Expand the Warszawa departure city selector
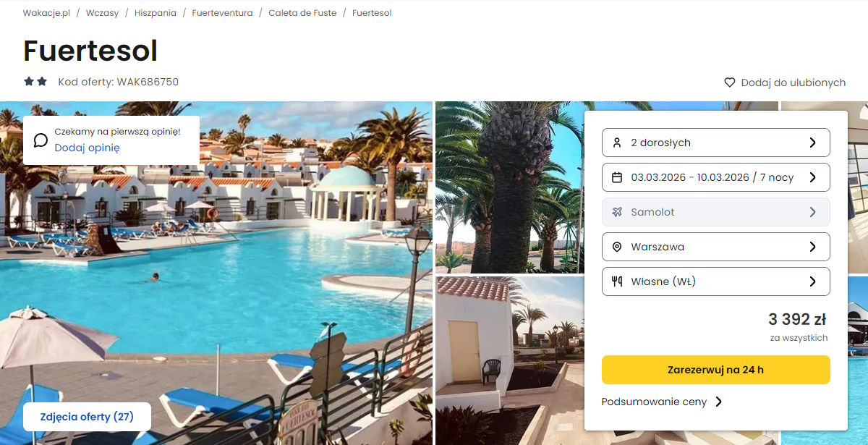 coord(715,247)
